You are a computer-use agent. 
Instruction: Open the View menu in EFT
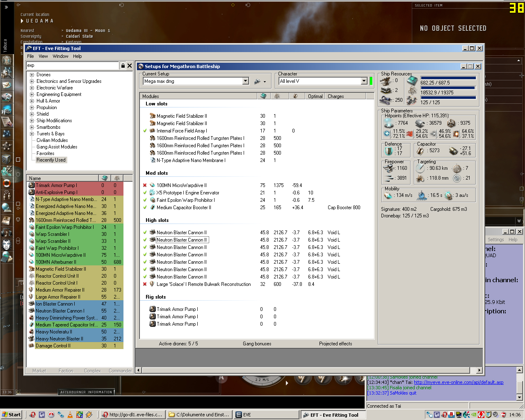coord(43,56)
